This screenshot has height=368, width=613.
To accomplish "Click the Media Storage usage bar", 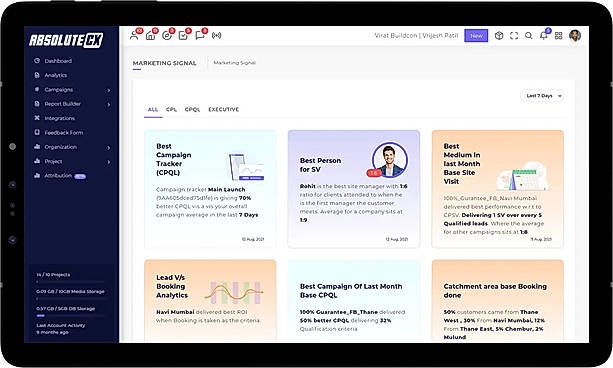I will coord(70,298).
